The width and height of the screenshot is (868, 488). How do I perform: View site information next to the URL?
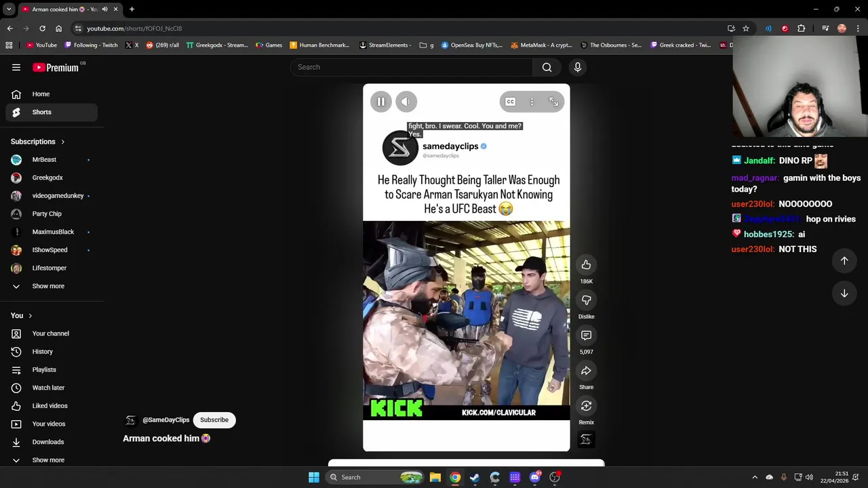coord(78,28)
